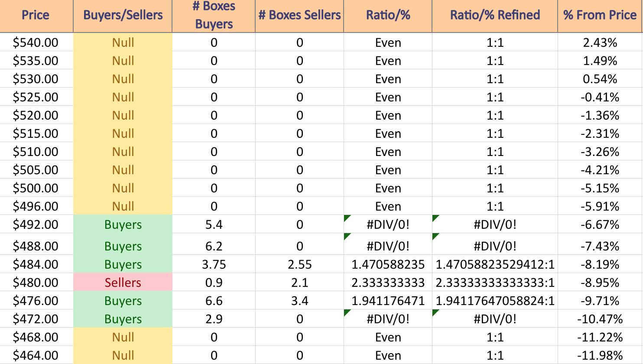Click the 5.4 boxes buyers value
643x364 pixels.
(x=214, y=224)
